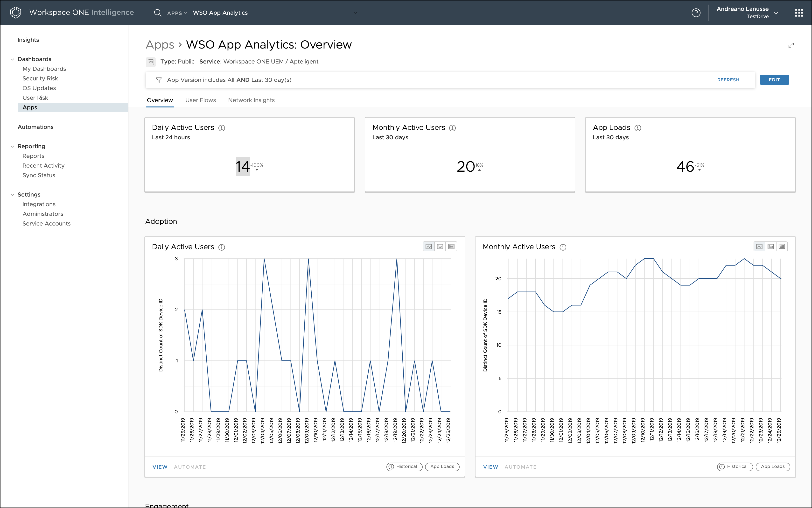Screen dimensions: 812x508
Task: Switch Daily Active Users chart to table view
Action: click(x=451, y=247)
